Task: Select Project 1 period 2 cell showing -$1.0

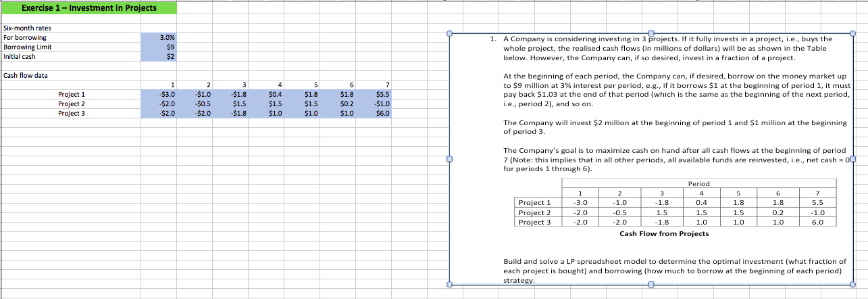Action: coord(195,95)
